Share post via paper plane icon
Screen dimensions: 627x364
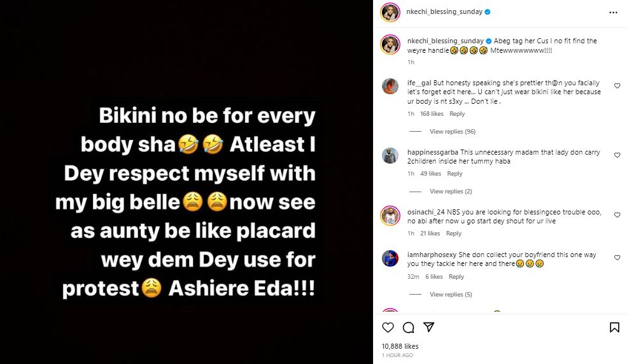(429, 327)
